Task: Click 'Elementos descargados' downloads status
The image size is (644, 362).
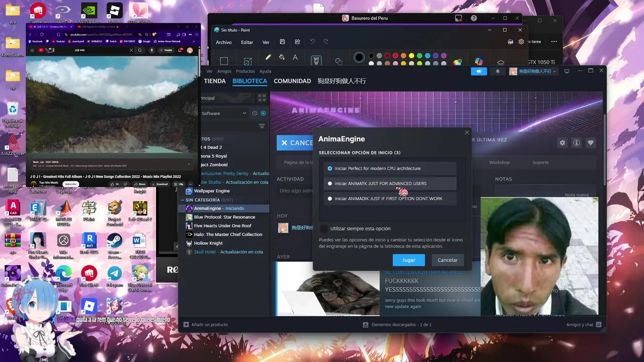Action: (x=397, y=325)
